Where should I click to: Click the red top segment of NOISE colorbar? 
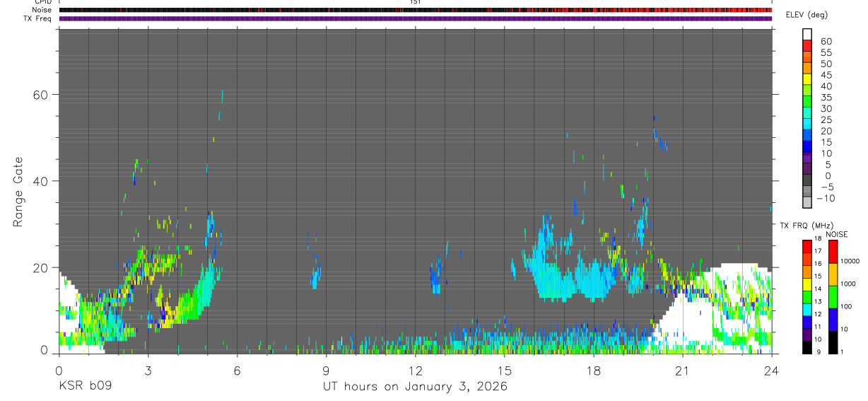click(832, 252)
